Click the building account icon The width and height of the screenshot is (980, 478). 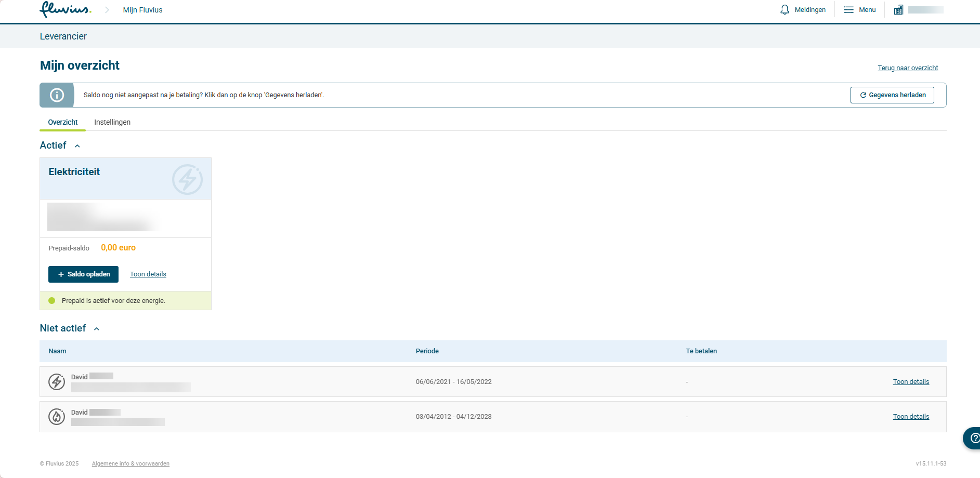tap(898, 10)
